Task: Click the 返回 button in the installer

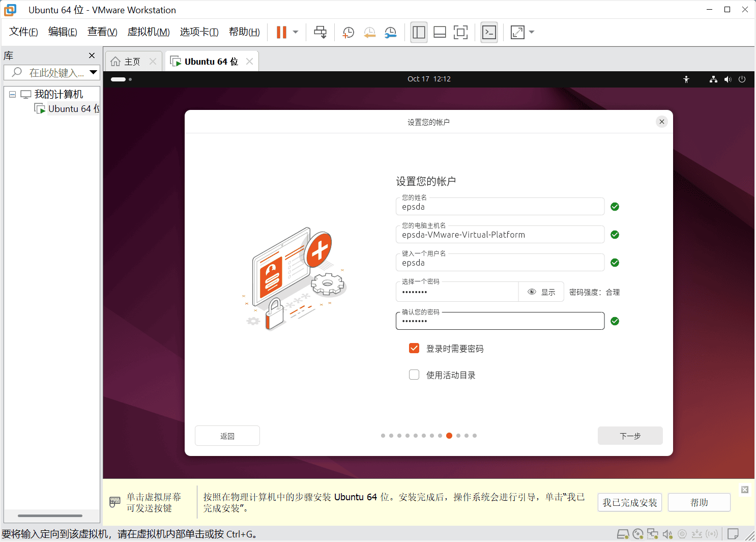Action: pyautogui.click(x=227, y=436)
